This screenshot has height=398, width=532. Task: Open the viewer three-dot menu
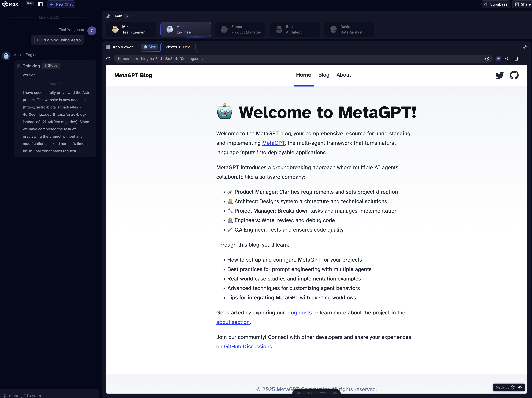[525, 59]
